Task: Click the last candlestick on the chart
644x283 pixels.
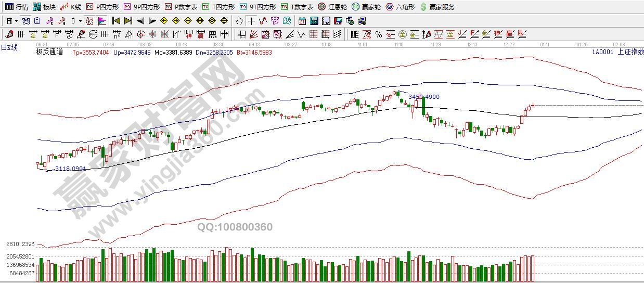Action: pyautogui.click(x=533, y=105)
